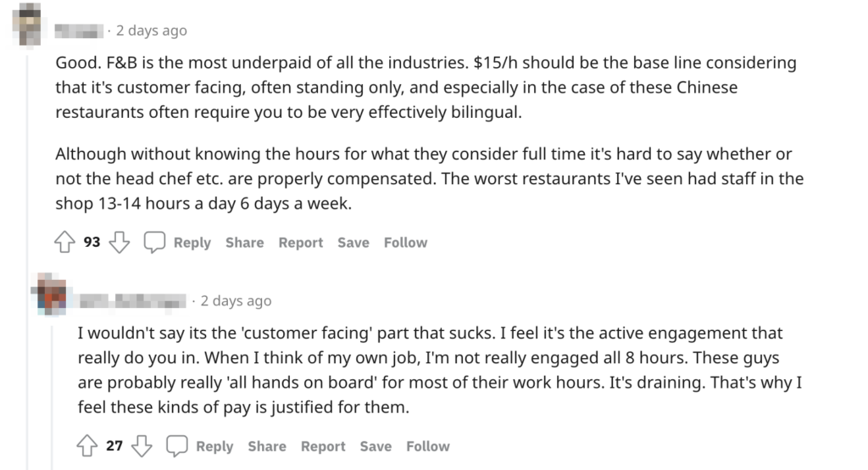Click the speech bubble icon on second comment
The height and width of the screenshot is (470, 868).
(x=176, y=446)
